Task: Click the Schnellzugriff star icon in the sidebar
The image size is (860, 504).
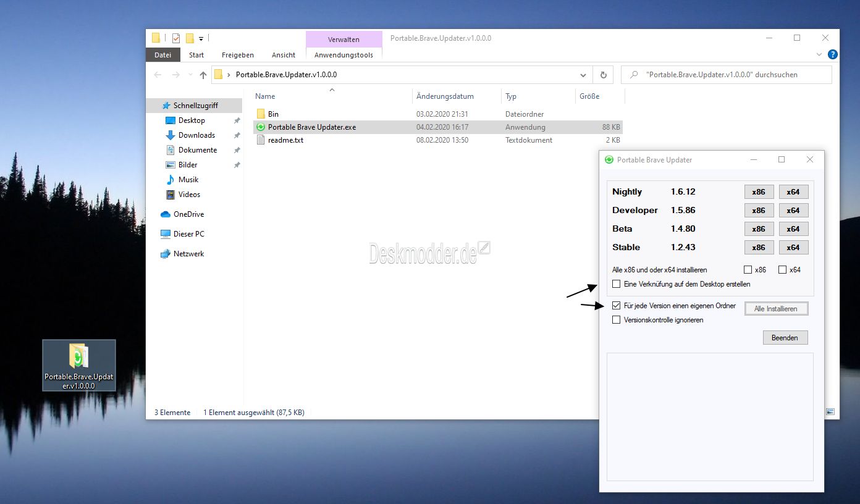Action: [x=166, y=106]
